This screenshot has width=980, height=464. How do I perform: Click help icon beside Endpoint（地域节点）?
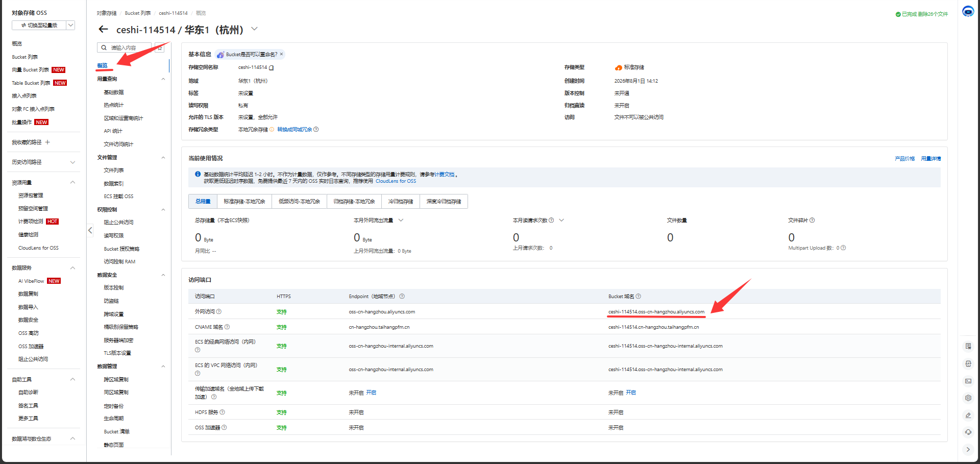click(x=402, y=297)
